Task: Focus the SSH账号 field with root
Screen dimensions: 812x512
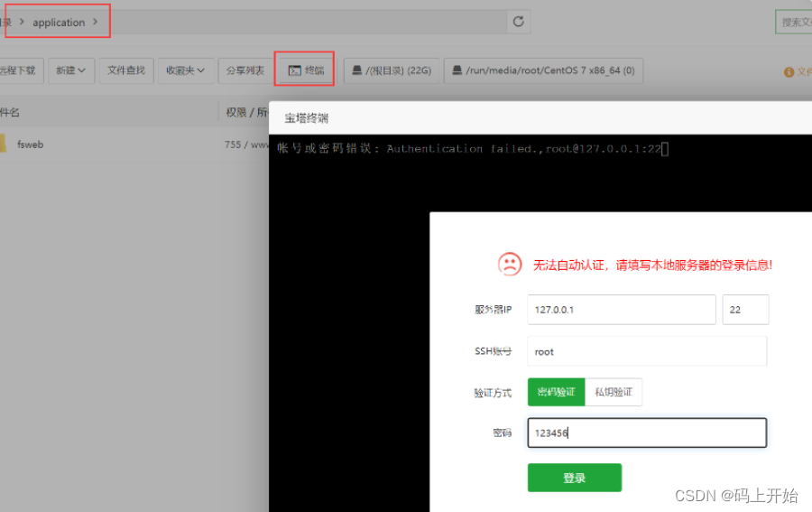Action: click(x=647, y=351)
